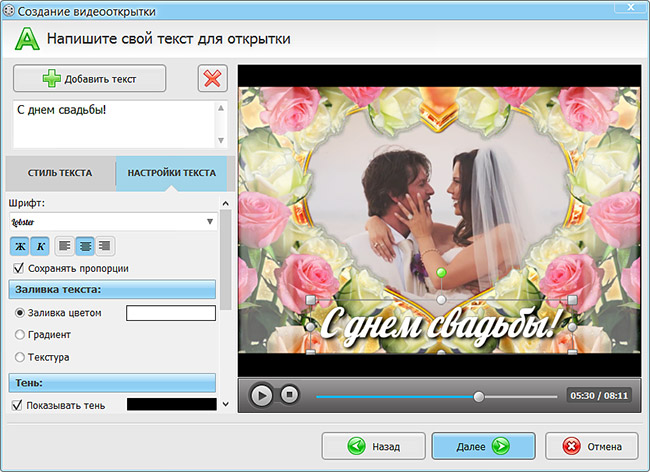
Task: Align text to the right
Action: point(105,246)
